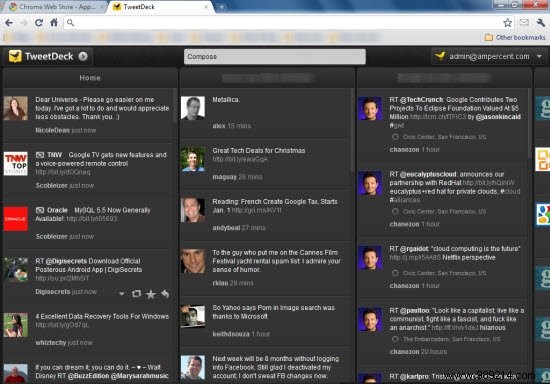Viewport: 550px width, 384px height.
Task: Reload the TweetDeck page
Action: pos(39,23)
